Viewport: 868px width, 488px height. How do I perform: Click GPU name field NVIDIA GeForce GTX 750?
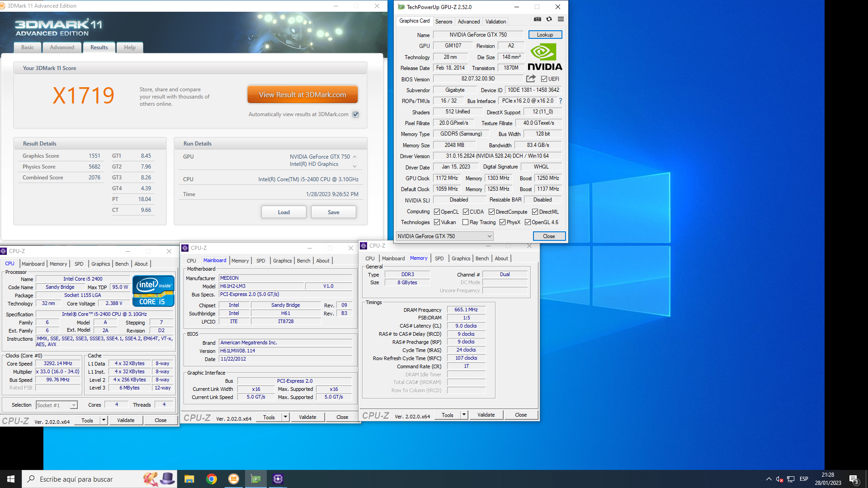[x=478, y=35]
